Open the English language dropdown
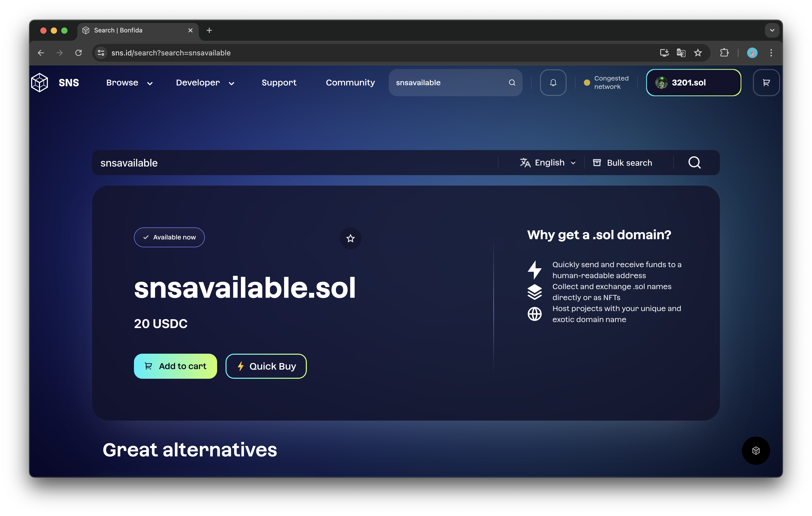Viewport: 812px width, 516px height. pos(548,163)
